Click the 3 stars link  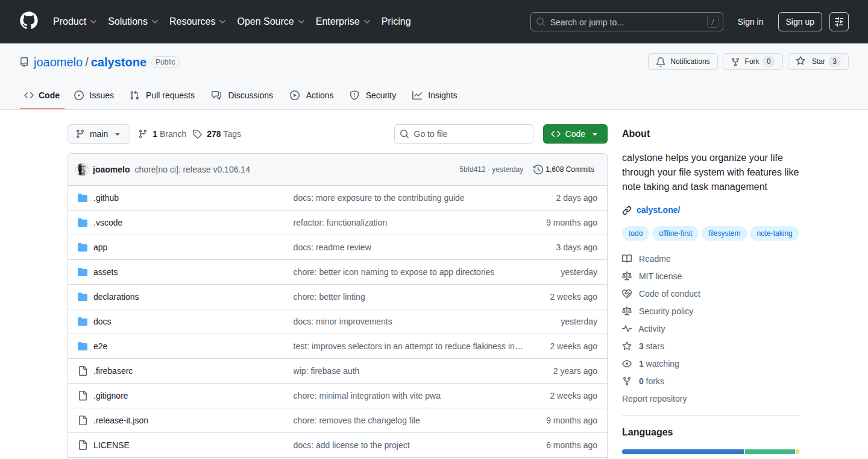pyautogui.click(x=643, y=346)
